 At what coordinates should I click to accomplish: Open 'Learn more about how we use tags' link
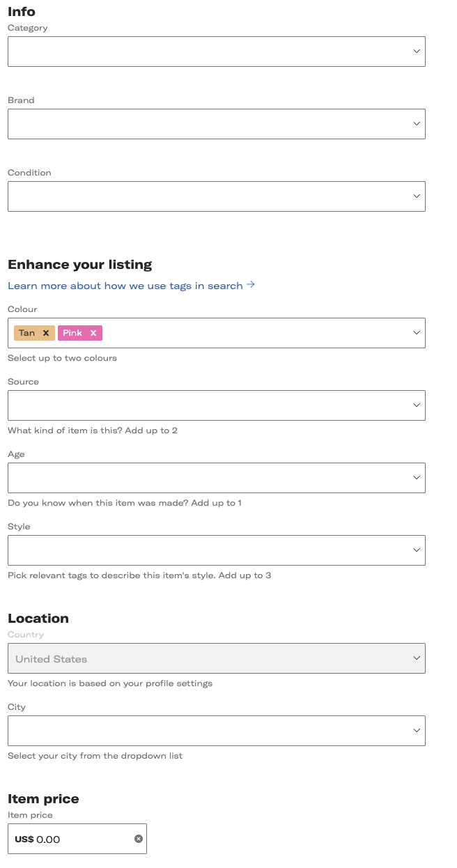pyautogui.click(x=125, y=286)
